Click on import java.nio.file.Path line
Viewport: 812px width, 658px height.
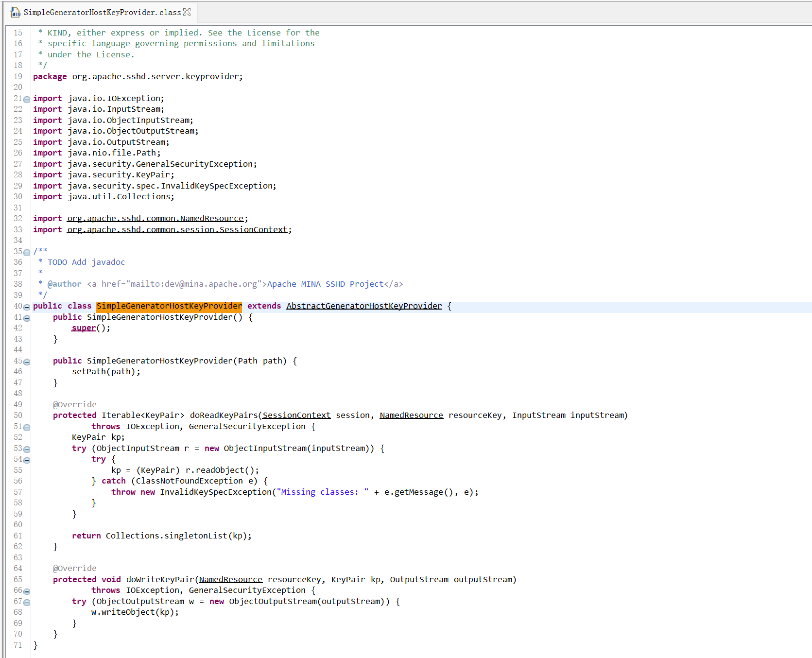pyautogui.click(x=97, y=153)
